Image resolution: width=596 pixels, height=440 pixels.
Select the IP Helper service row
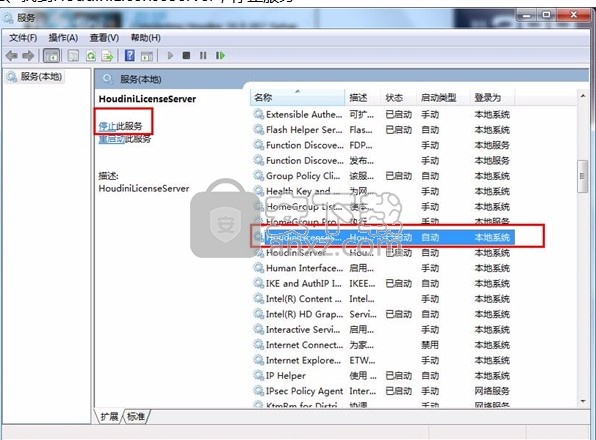(x=382, y=375)
